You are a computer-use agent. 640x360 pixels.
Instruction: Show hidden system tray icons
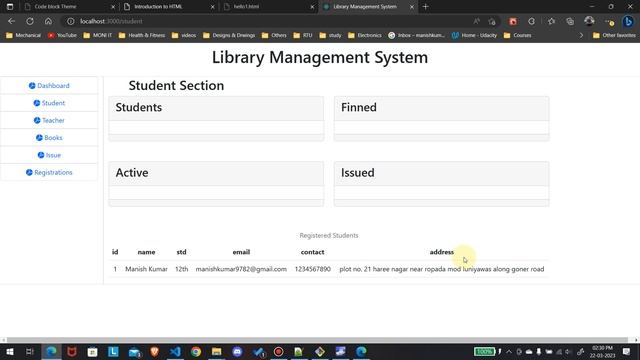tap(509, 351)
